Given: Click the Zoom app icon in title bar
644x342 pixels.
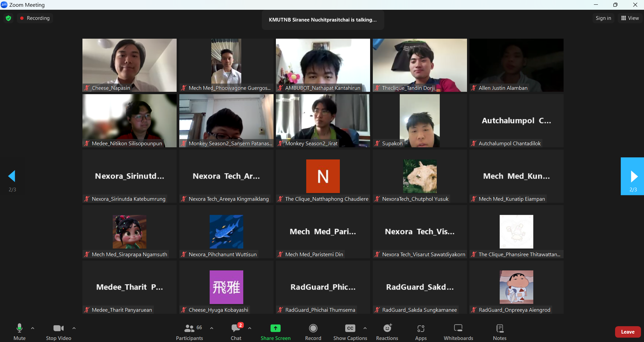Looking at the screenshot, I should (4, 5).
